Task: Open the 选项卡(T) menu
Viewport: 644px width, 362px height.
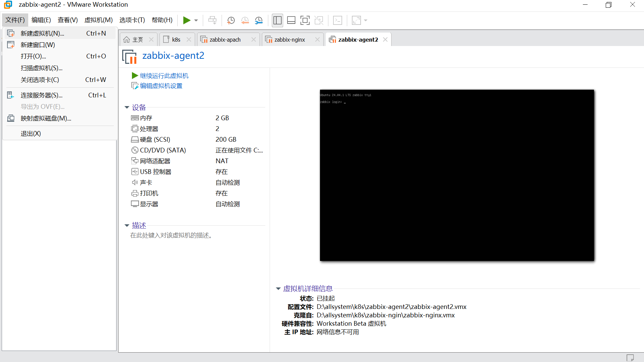Action: coord(132,20)
